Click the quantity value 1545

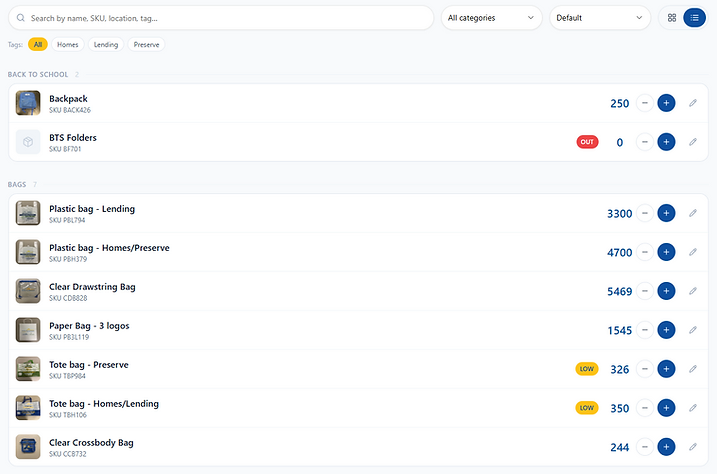click(x=620, y=330)
